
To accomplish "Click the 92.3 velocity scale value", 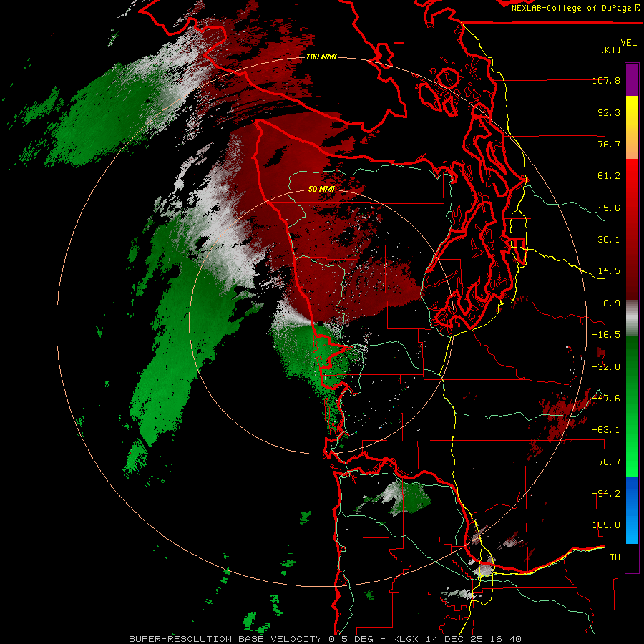I will coord(609,112).
